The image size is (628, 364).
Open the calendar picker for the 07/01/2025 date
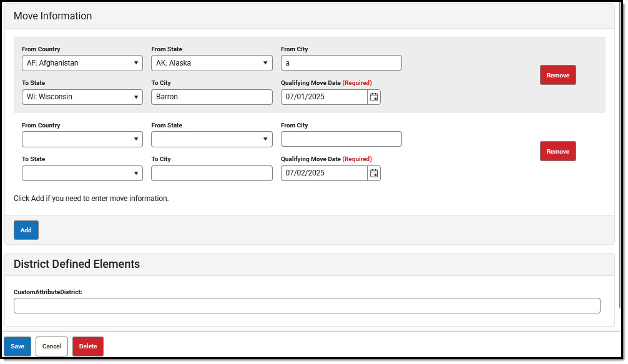coord(373,97)
